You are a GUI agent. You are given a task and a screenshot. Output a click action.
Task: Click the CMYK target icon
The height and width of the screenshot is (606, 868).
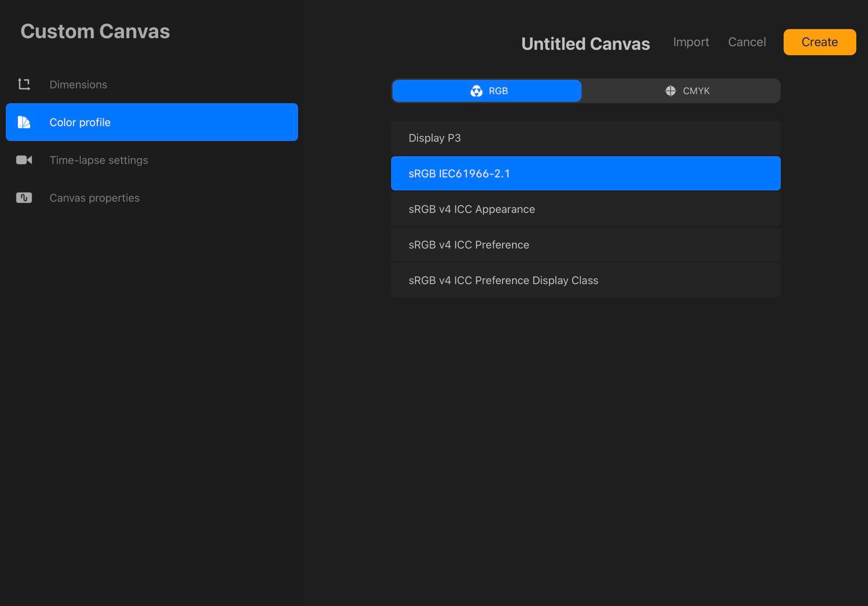[x=670, y=91]
